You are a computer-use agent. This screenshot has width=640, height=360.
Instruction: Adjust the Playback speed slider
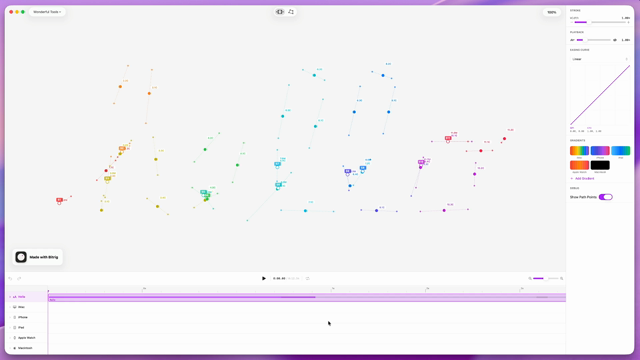593,40
